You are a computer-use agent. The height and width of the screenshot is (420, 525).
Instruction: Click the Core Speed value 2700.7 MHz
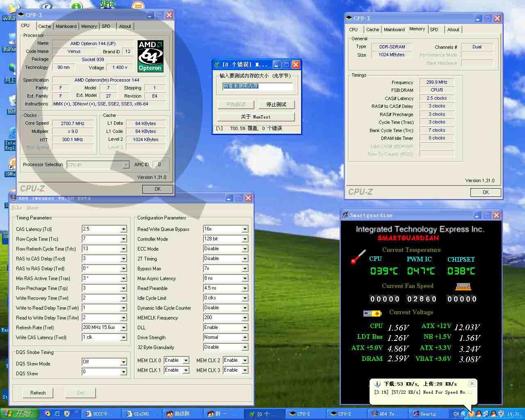pos(73,123)
